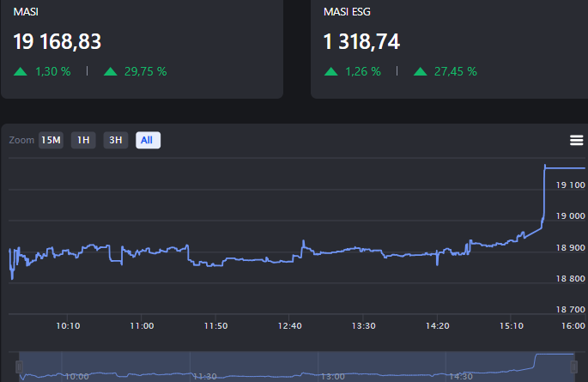Screen dimensions: 588x382
Task: Click the MASI ESG yearly change 27,45 %
Action: tap(456, 71)
